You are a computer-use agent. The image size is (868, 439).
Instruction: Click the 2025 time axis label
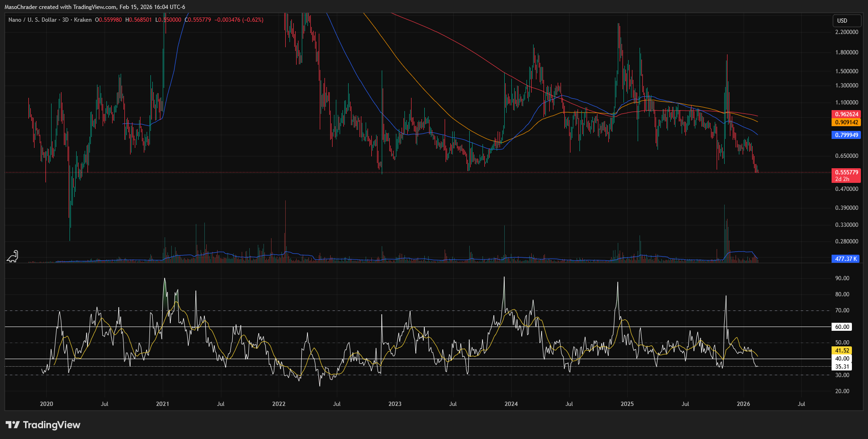[x=627, y=404]
